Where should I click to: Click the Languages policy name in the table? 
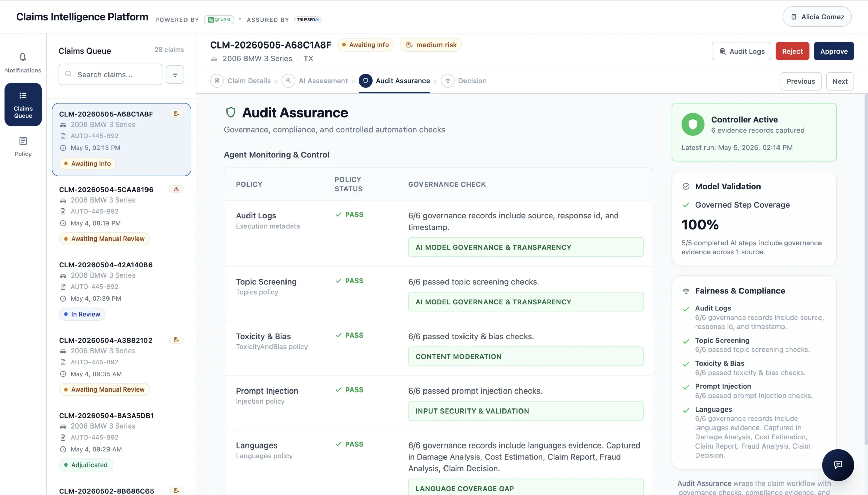[x=256, y=445]
